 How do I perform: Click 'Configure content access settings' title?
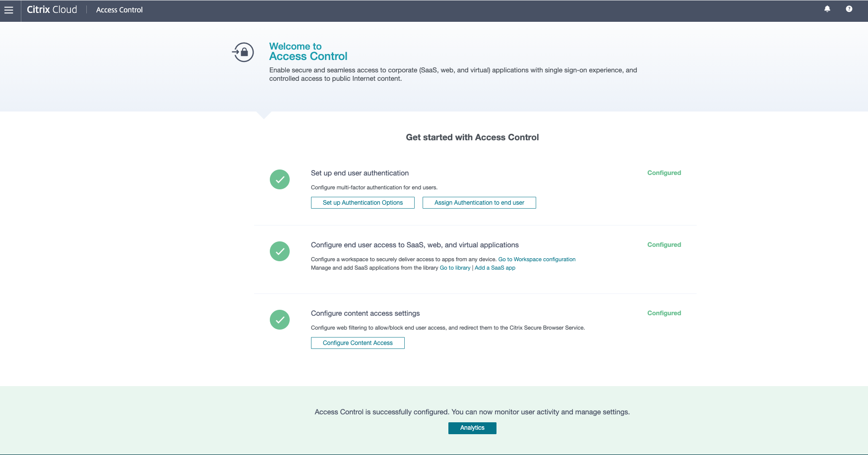pyautogui.click(x=365, y=313)
